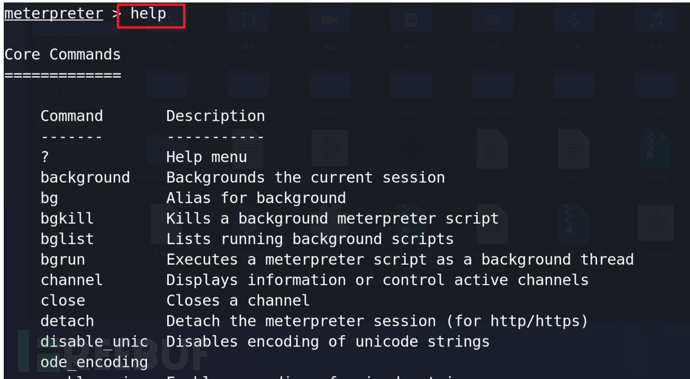Screen dimensions: 690x379
Task: Click the underlined meterpreter prompt
Action: [x=54, y=14]
